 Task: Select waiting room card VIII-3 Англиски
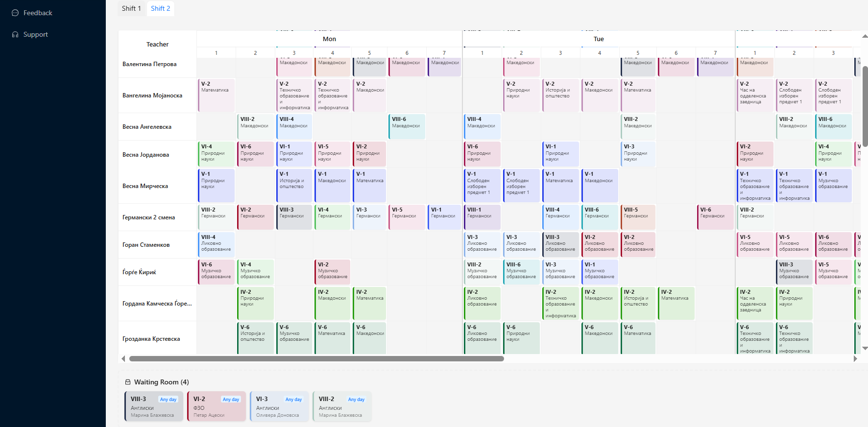coord(154,406)
